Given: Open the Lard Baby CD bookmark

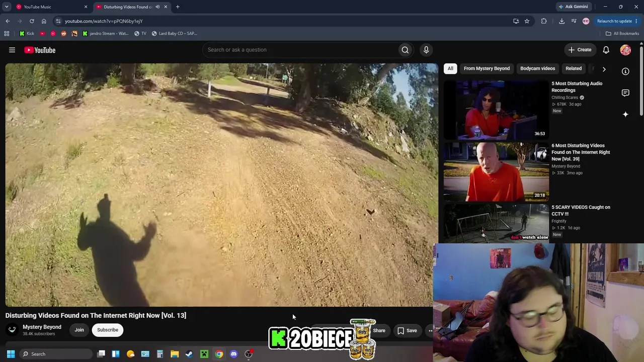Looking at the screenshot, I should pyautogui.click(x=174, y=34).
